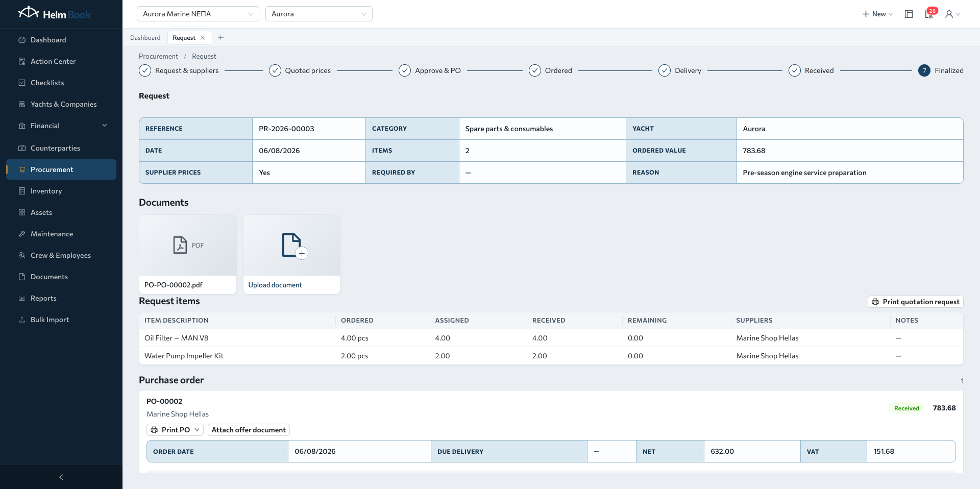Click the Finalized step 7 circle
This screenshot has width=980, height=489.
[924, 70]
